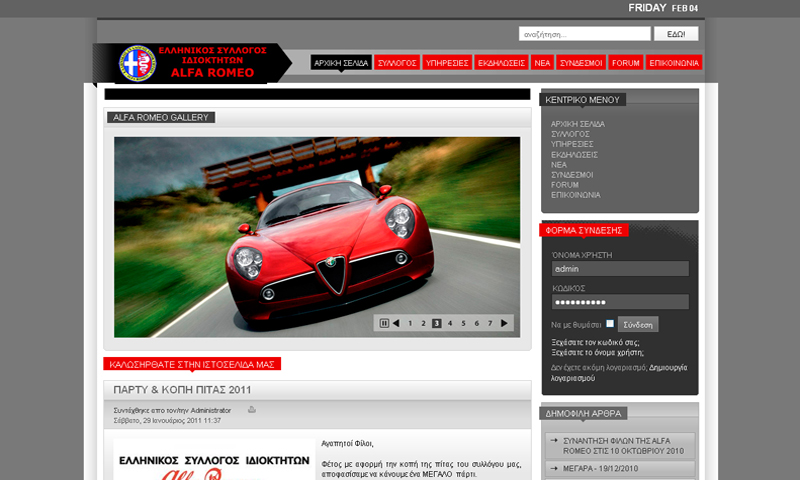
Task: Open the FORUM tab in top navigation
Action: tap(626, 62)
